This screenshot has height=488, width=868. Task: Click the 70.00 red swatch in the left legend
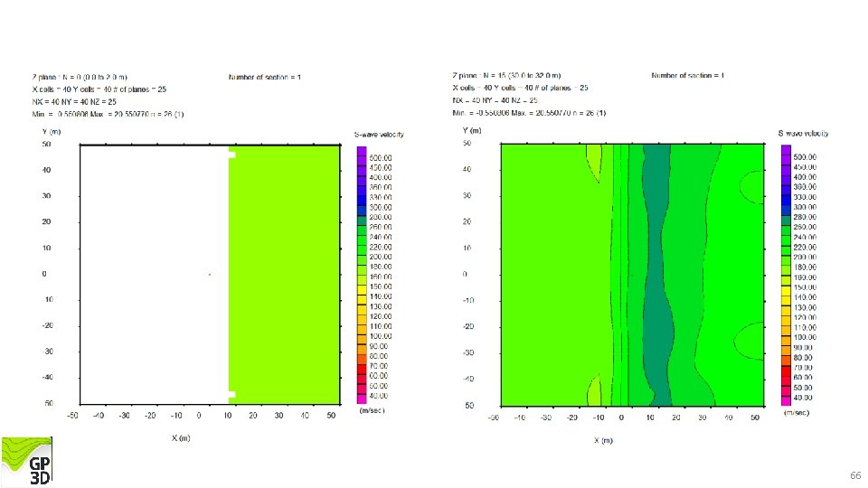click(x=362, y=370)
